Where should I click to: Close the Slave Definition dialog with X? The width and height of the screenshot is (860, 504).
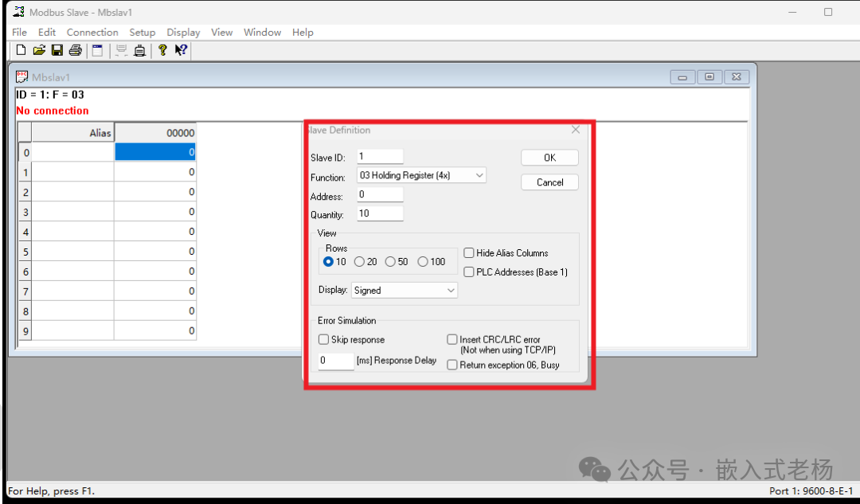576,130
